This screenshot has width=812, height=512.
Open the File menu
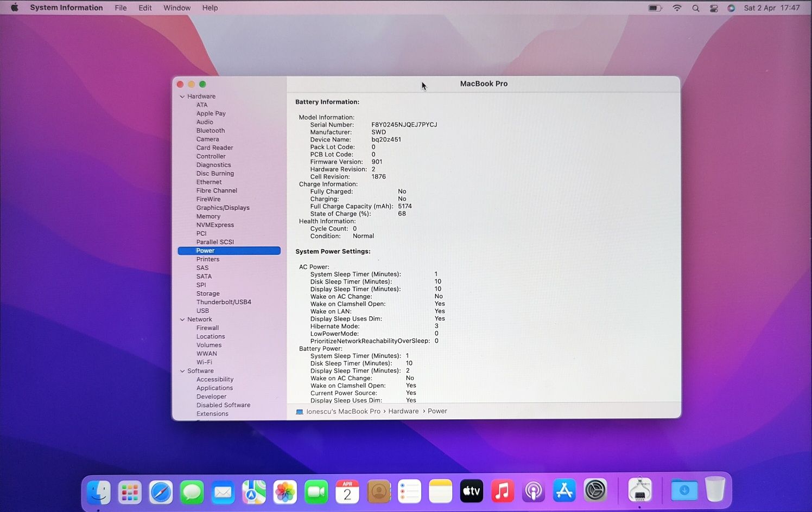(x=120, y=8)
